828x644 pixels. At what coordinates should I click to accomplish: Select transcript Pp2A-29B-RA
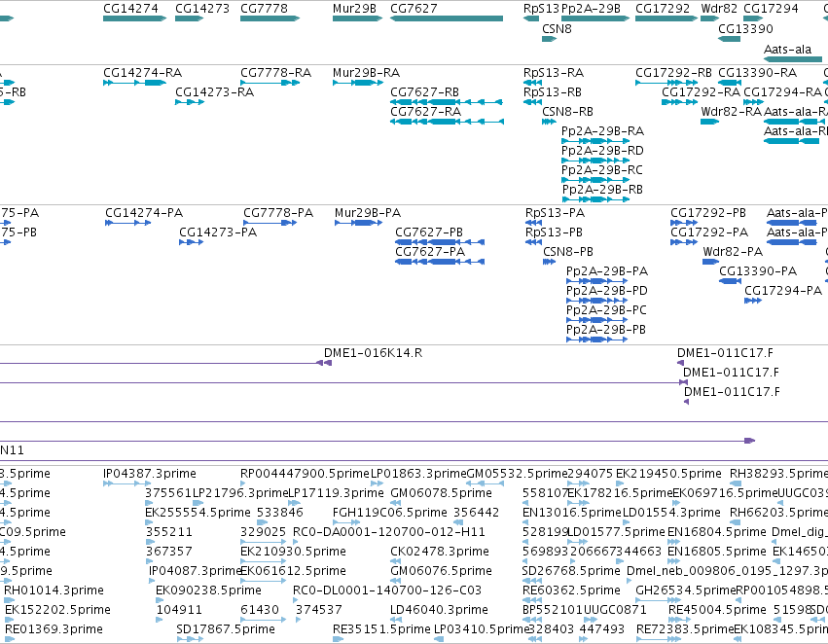point(602,131)
